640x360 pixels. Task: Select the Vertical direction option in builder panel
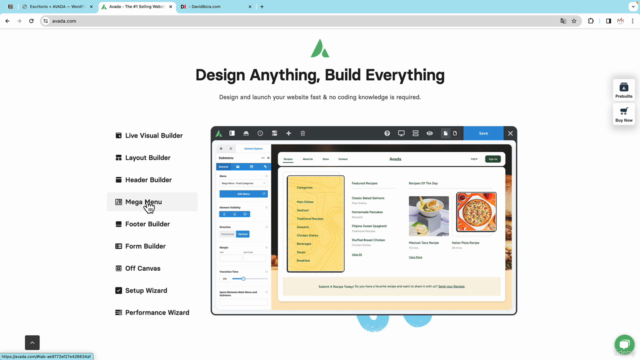pos(242,234)
